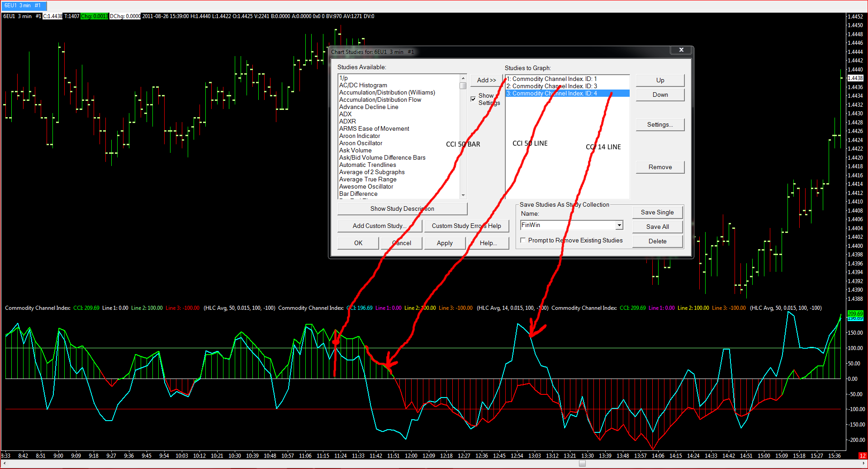Click the Add >> button
The height and width of the screenshot is (469, 868).
click(486, 80)
